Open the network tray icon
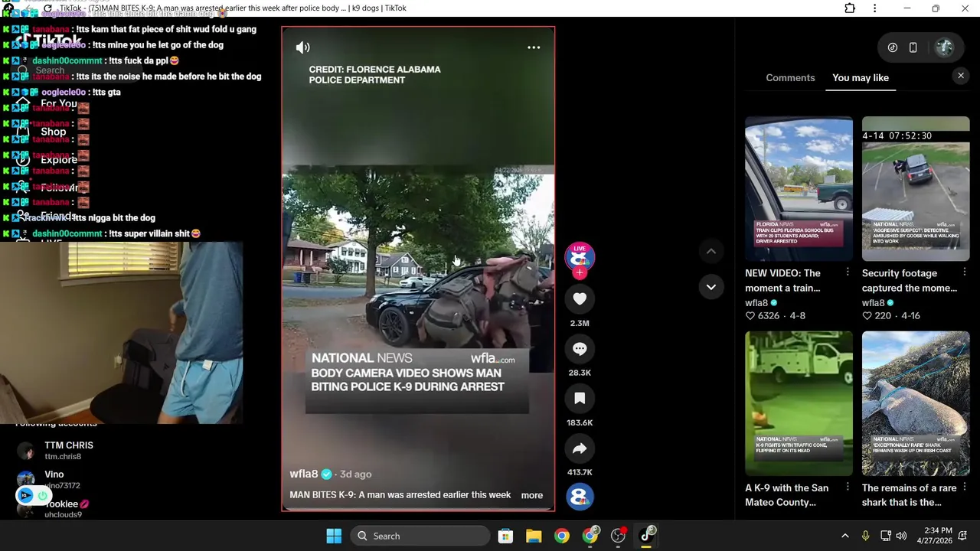The image size is (980, 551). pos(885,536)
